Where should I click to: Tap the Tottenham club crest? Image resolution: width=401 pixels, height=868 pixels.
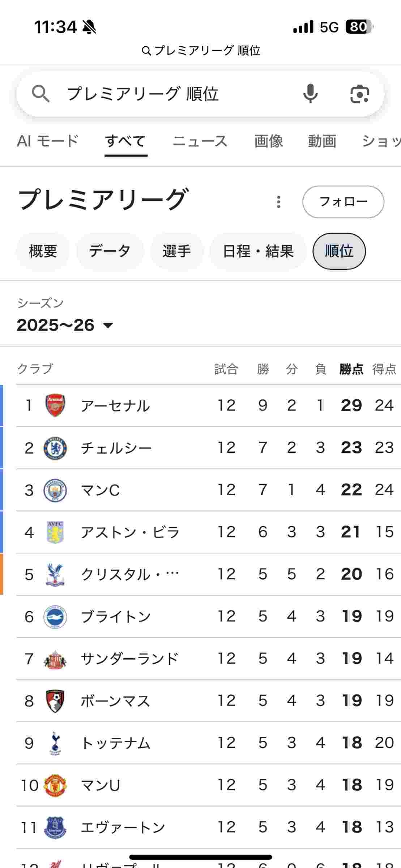click(55, 743)
